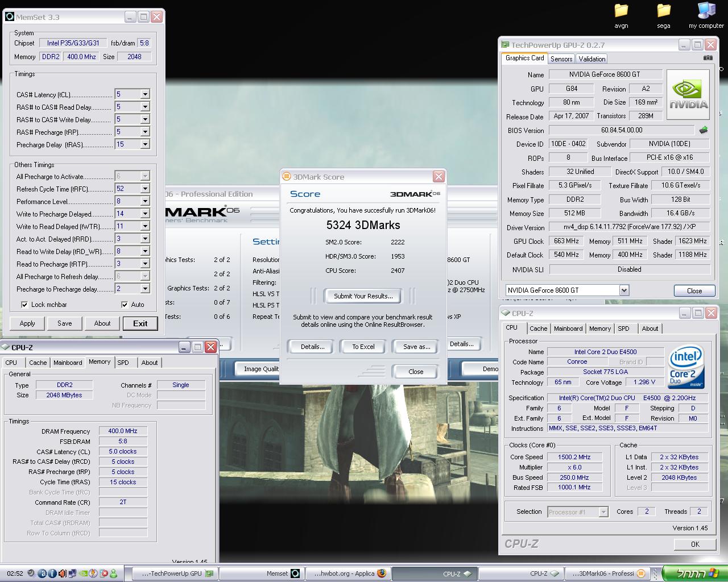
Task: Click the Save as... button in 3DMark Score
Action: (416, 347)
